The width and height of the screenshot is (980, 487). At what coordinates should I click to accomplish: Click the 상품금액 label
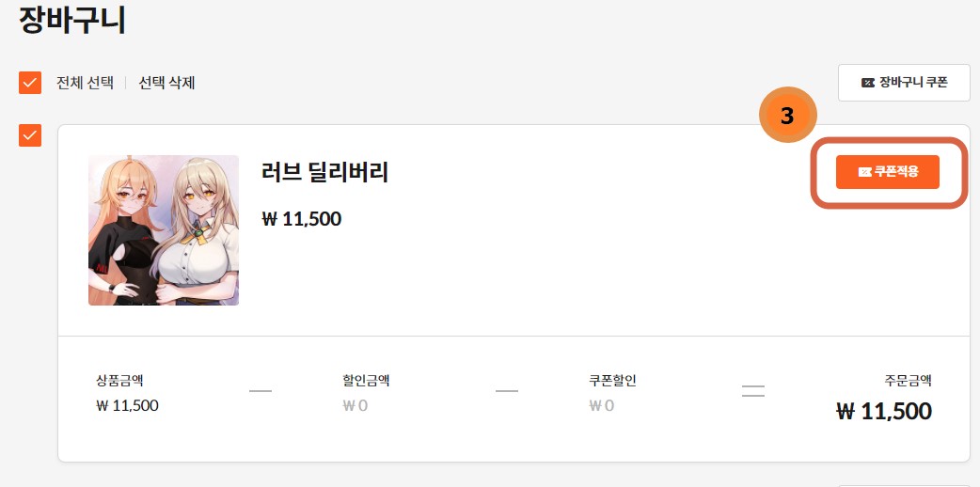119,381
